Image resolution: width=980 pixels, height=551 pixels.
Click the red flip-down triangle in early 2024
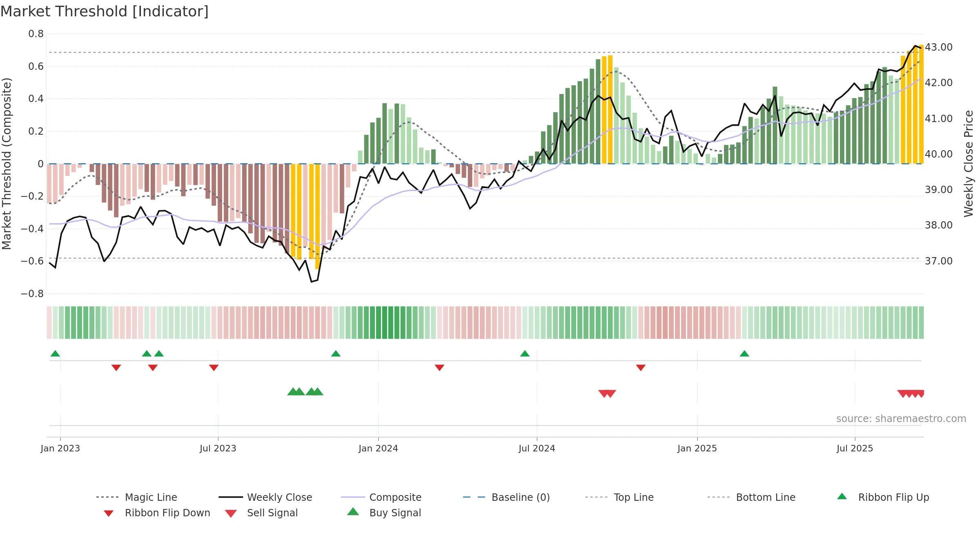(x=439, y=368)
